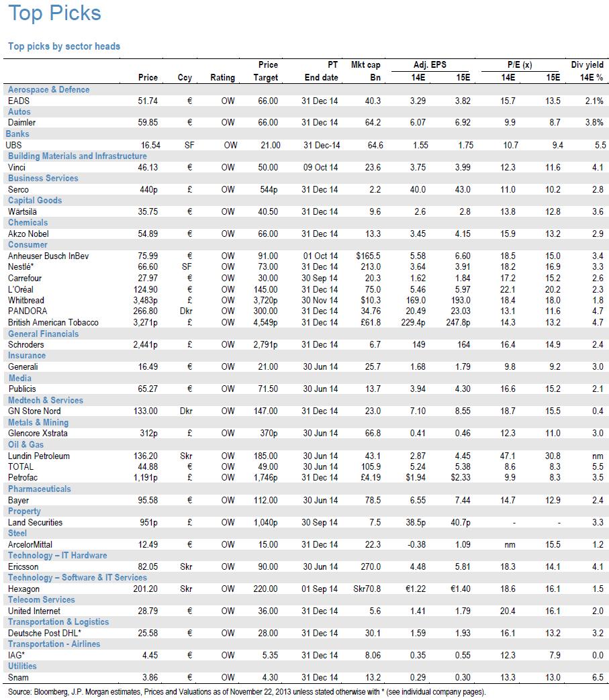609x700 pixels.
Task: Click the "Transportation & Logistics" sector heading
Action: point(58,622)
